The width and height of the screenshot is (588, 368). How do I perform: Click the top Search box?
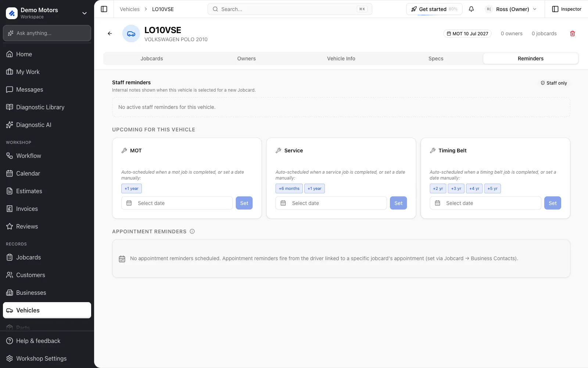pos(290,9)
